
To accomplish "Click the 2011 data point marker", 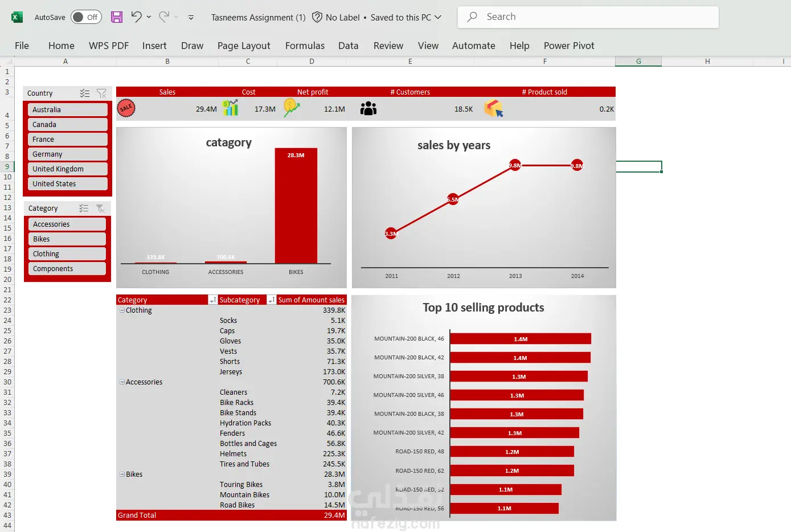I will click(x=391, y=234).
